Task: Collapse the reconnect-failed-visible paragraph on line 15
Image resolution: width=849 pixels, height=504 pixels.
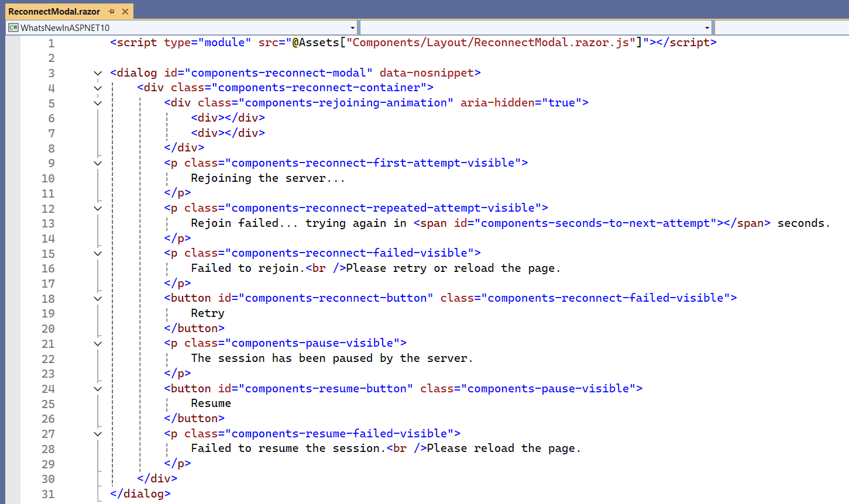Action: [98, 253]
